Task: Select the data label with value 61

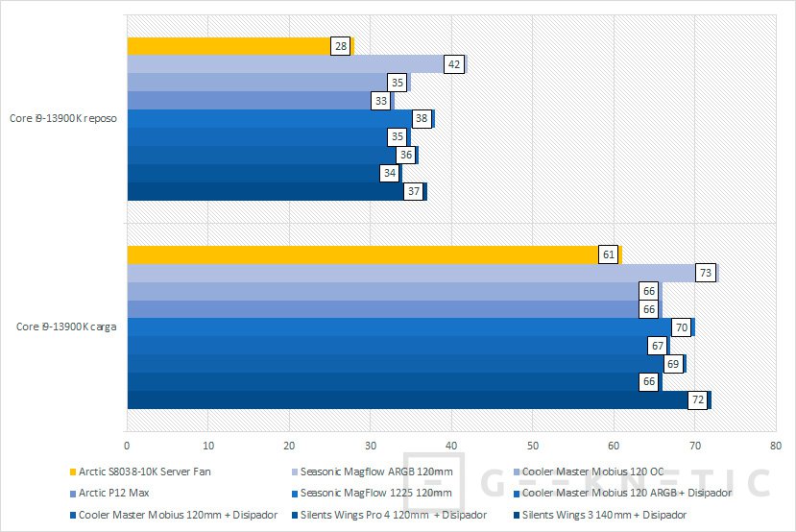Action: pyautogui.click(x=608, y=254)
